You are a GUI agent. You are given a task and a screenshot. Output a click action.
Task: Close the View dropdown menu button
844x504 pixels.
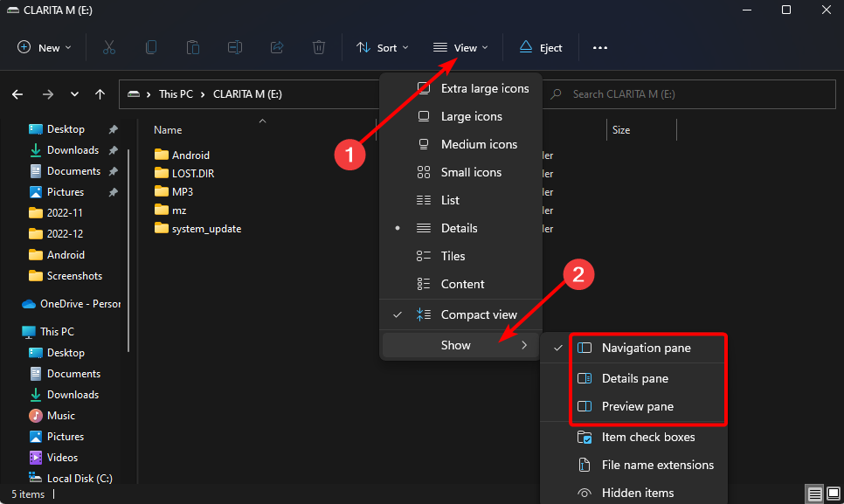click(x=460, y=47)
